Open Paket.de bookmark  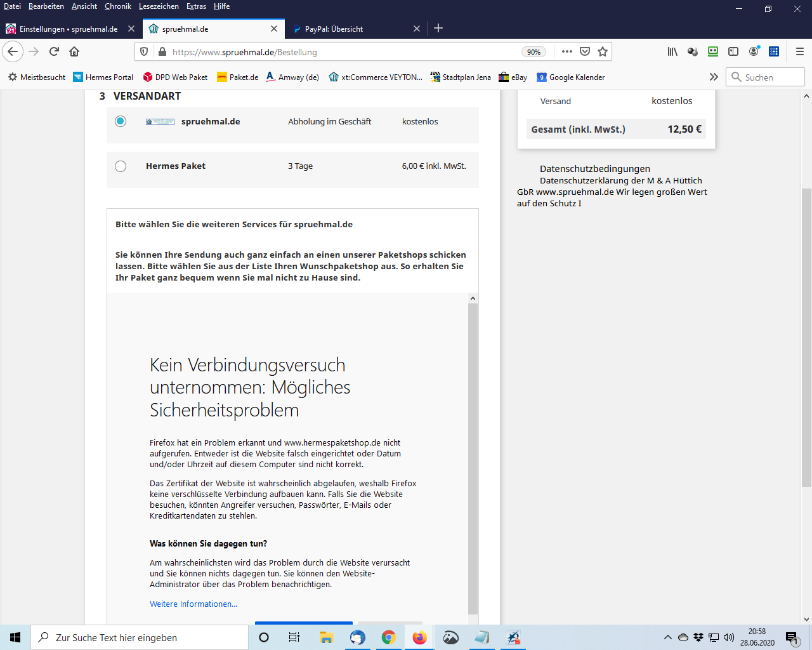click(238, 77)
